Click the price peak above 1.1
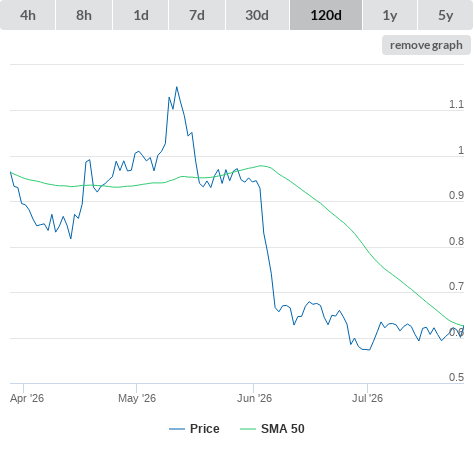Screen dimensions: 474x455 [x=177, y=87]
